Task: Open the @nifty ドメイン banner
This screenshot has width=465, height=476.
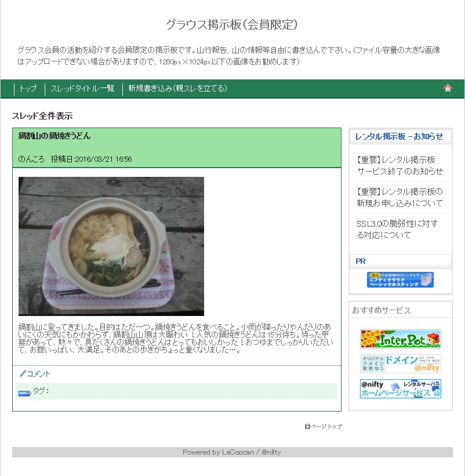Action: [400, 364]
